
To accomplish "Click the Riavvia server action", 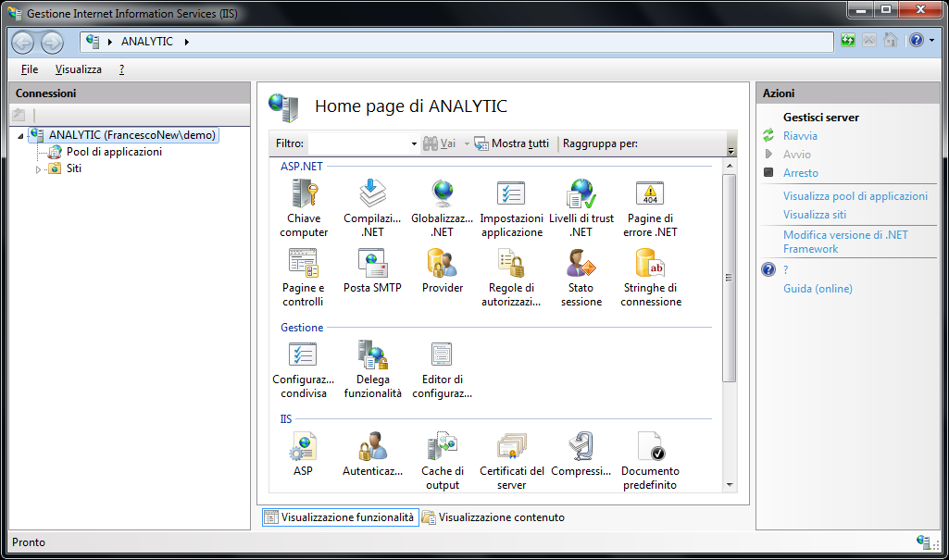I will (x=800, y=136).
